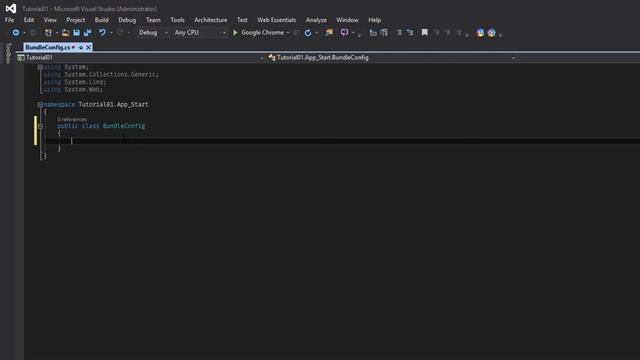Click the first colorful round extension icon

[x=480, y=33]
